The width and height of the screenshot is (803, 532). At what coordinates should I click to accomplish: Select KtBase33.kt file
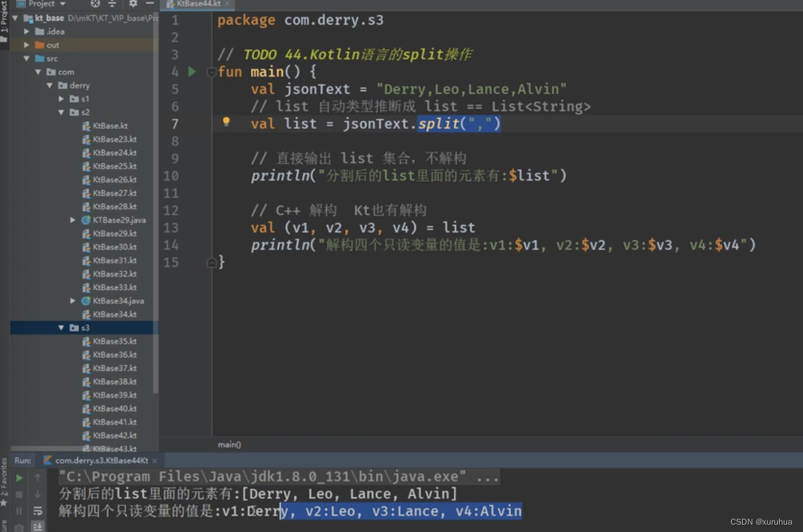(110, 287)
